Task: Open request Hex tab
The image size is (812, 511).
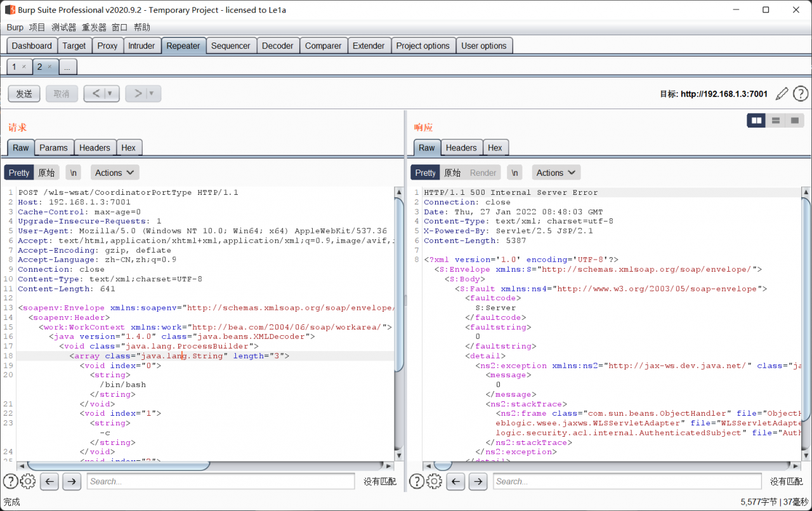Action: coord(129,147)
